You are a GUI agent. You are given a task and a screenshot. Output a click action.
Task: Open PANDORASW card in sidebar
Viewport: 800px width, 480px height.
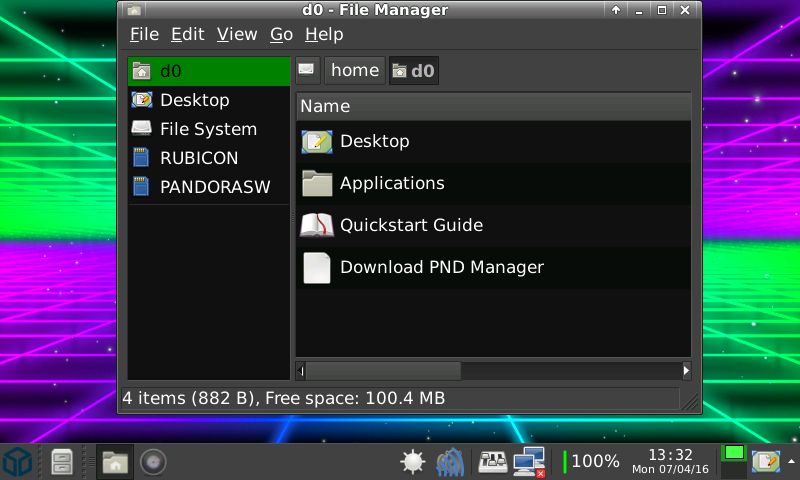pos(214,187)
